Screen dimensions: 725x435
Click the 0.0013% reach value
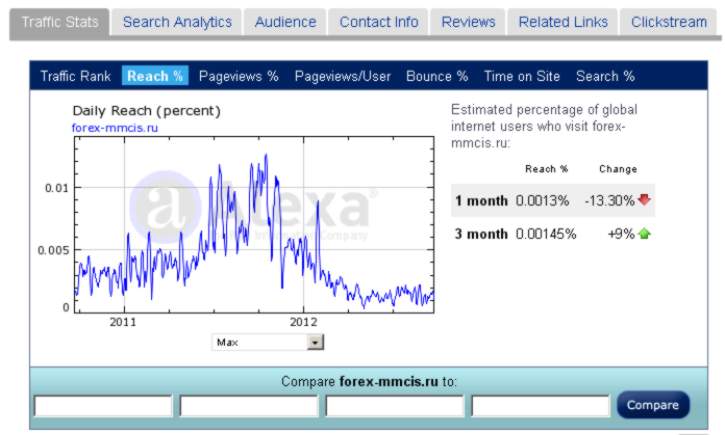[x=542, y=201]
